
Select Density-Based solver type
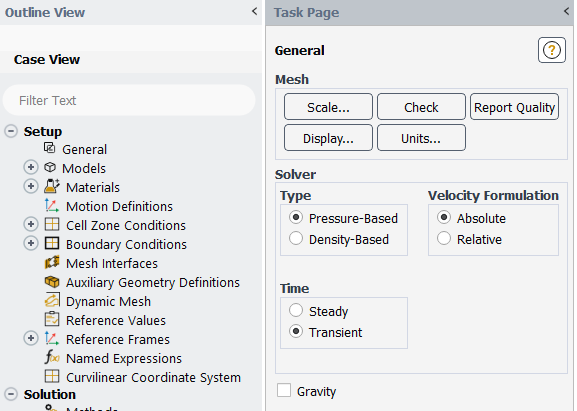tap(296, 238)
